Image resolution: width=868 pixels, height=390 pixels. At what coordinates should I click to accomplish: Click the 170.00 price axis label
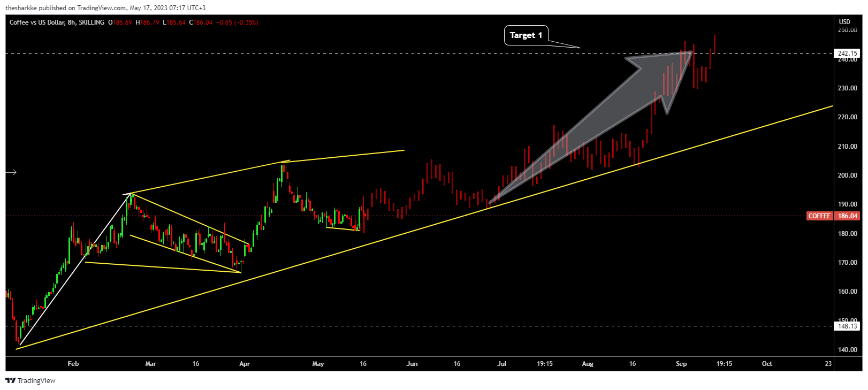pyautogui.click(x=847, y=263)
